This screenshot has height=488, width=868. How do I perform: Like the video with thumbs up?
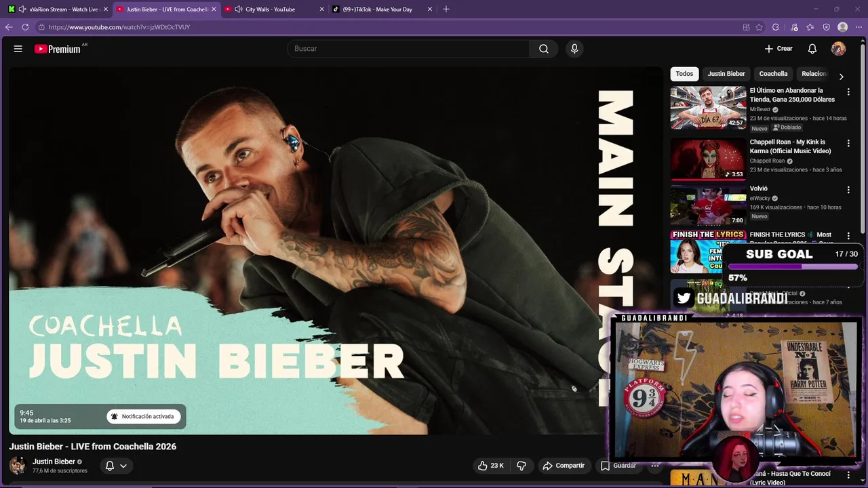(491, 466)
